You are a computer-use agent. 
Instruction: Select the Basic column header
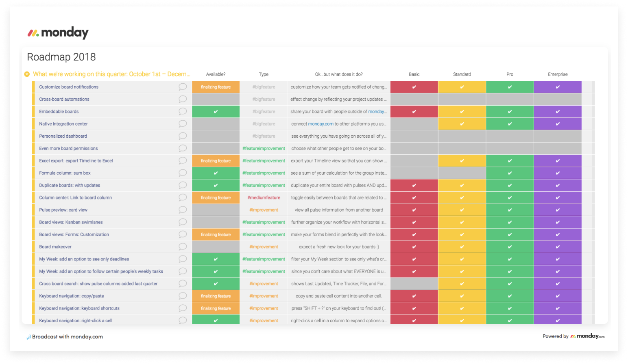414,74
